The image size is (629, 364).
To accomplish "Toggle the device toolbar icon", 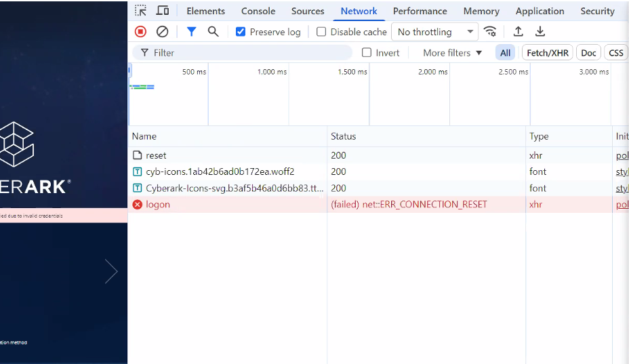I will click(x=163, y=11).
